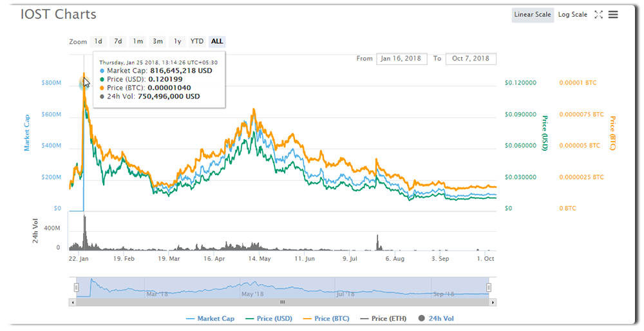Select the ALL zoom range

[x=217, y=41]
